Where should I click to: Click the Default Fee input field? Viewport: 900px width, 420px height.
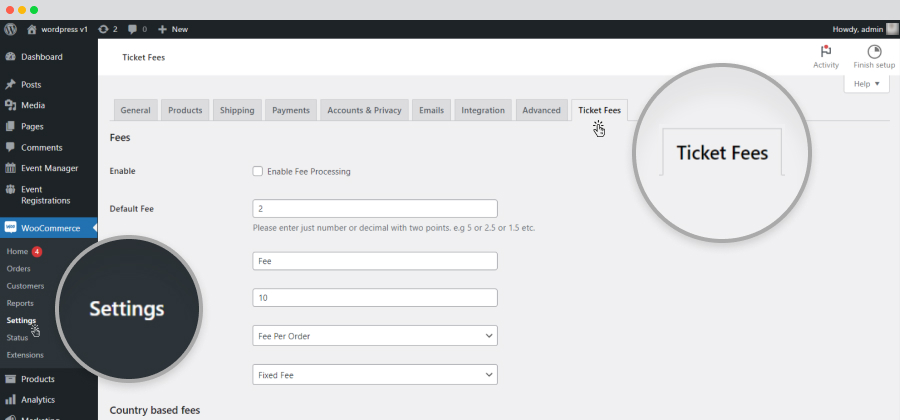tap(375, 208)
